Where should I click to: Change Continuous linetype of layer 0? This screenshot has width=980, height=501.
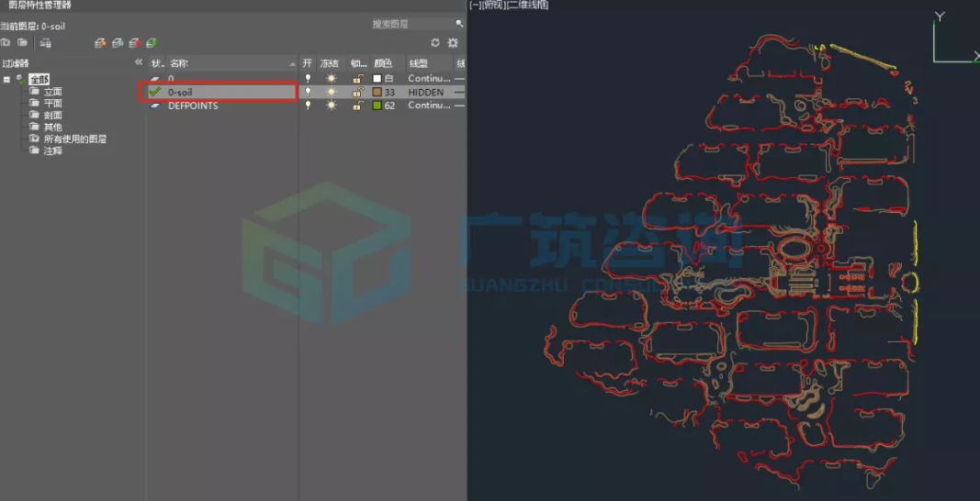429,79
